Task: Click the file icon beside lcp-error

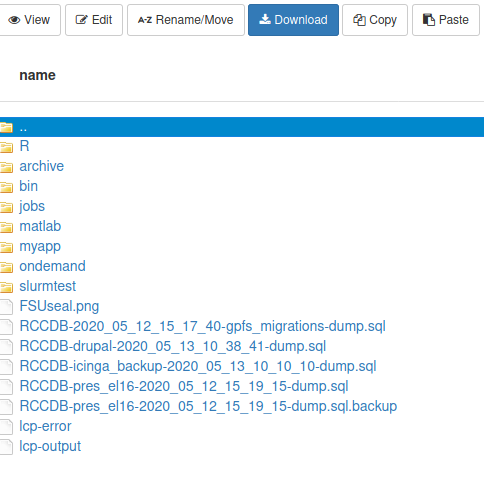Action: [x=6, y=427]
